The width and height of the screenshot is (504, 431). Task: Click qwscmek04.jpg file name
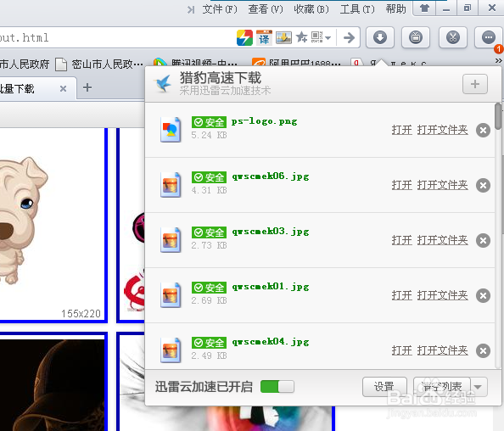click(271, 342)
